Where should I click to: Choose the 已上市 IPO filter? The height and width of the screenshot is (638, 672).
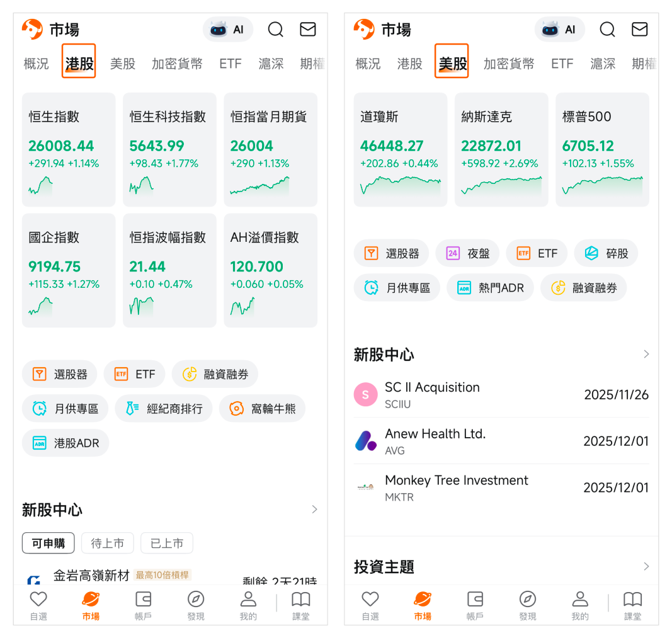click(x=166, y=543)
